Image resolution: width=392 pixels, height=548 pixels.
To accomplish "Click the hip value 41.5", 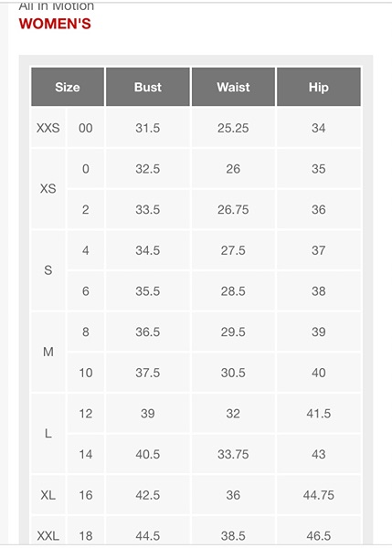I will (x=319, y=414).
